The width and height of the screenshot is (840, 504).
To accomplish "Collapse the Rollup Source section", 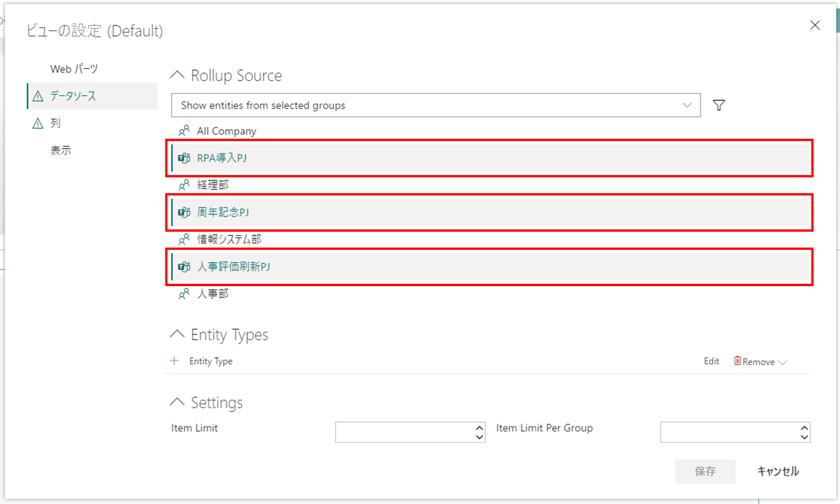I will pyautogui.click(x=177, y=75).
